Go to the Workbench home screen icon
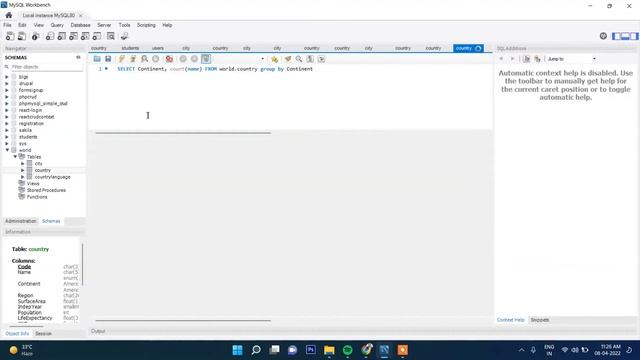The height and width of the screenshot is (360, 640). (x=9, y=15)
